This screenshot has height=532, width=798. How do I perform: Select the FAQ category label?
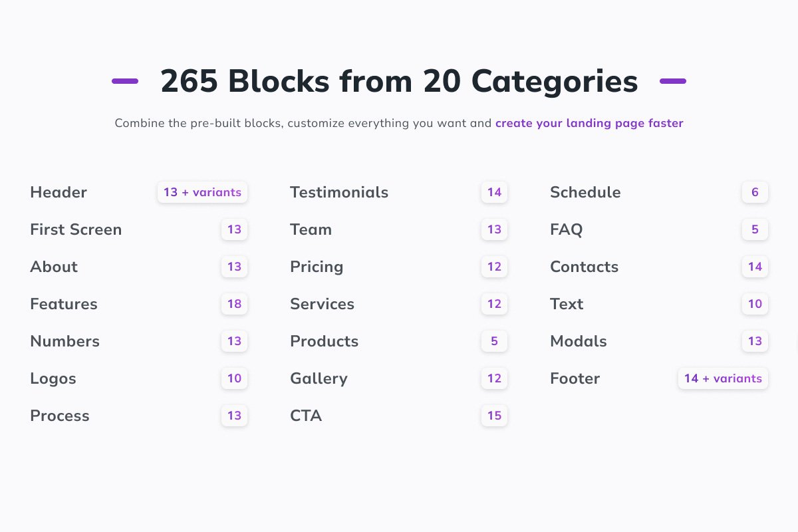[x=566, y=229]
